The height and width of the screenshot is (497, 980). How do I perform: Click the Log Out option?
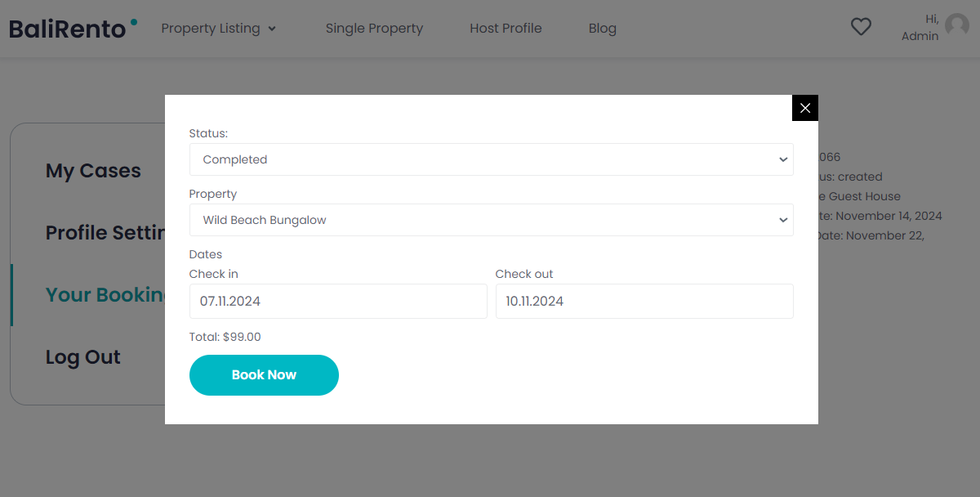pos(82,357)
